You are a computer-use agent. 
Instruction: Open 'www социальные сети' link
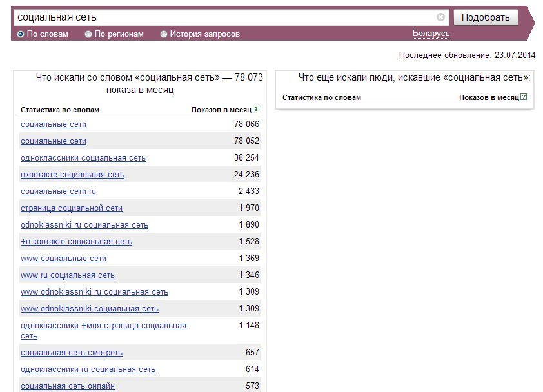(63, 259)
